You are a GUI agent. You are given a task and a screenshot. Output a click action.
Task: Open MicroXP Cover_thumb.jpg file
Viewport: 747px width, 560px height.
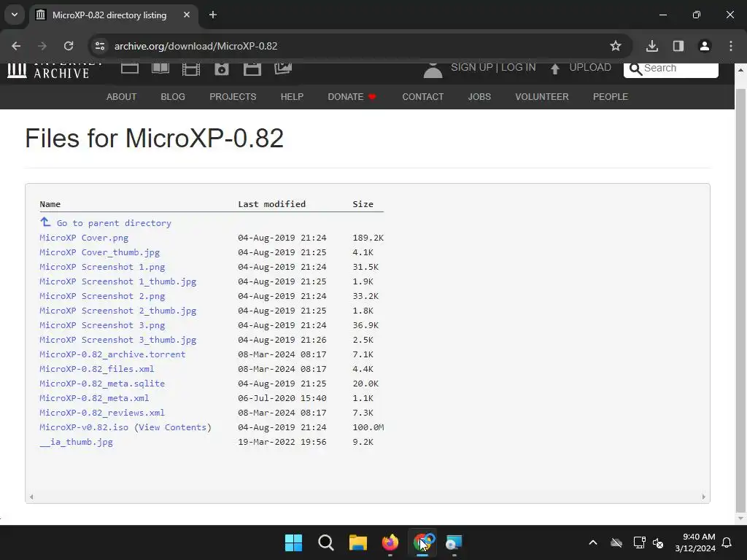(x=99, y=252)
